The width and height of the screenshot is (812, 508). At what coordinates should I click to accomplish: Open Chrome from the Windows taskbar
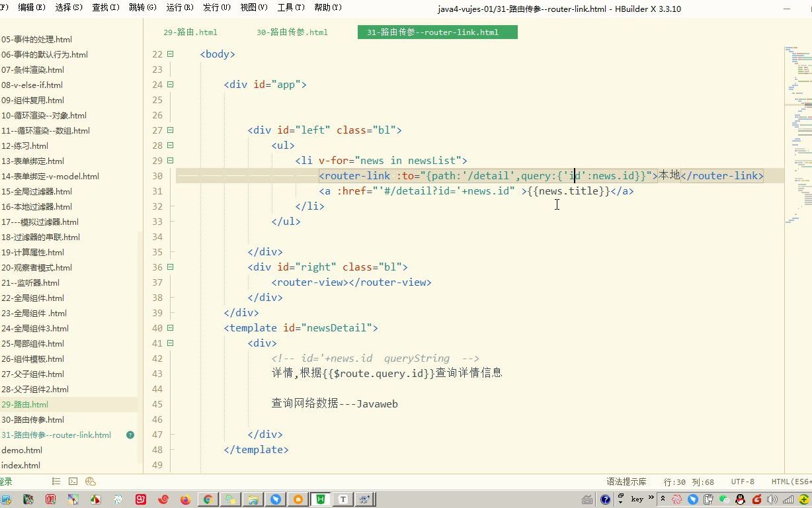[208, 499]
